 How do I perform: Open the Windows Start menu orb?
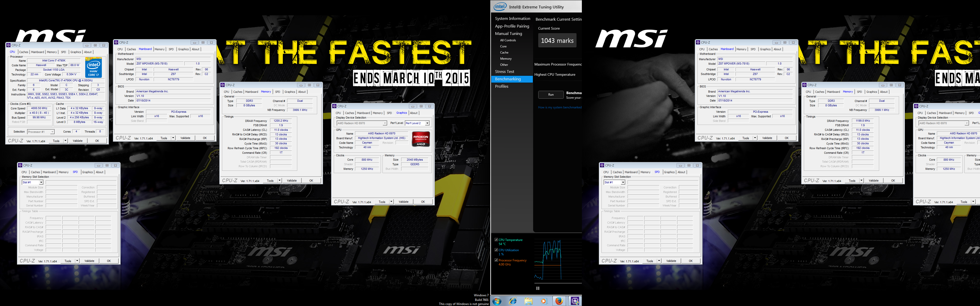click(x=497, y=301)
